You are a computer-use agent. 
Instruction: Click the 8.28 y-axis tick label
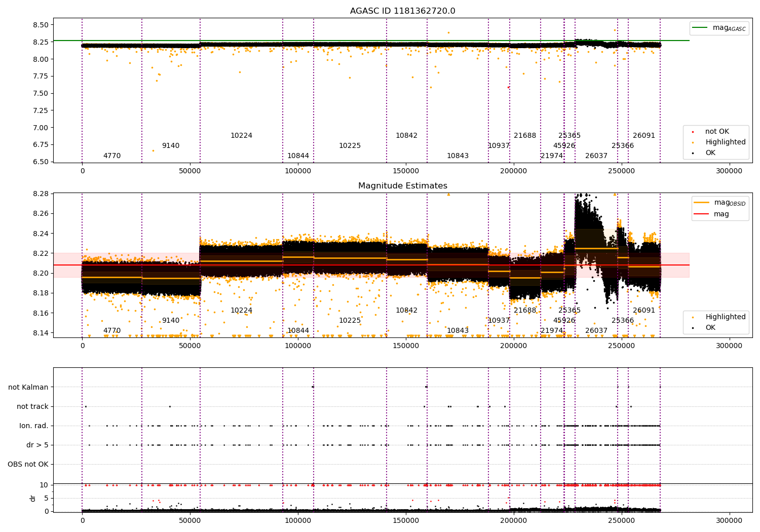41,194
